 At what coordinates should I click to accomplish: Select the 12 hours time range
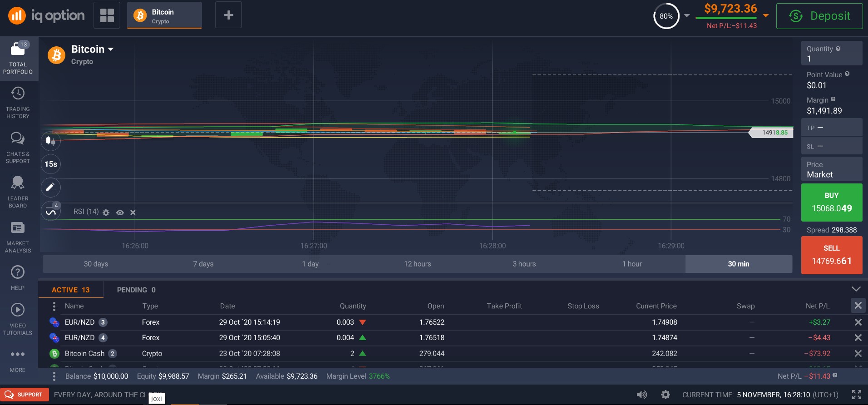click(x=417, y=264)
